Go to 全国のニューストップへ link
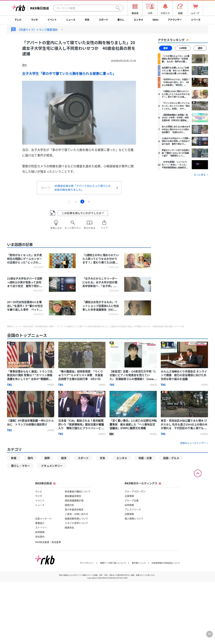Screen dimensions: 215x644 click(194, 443)
